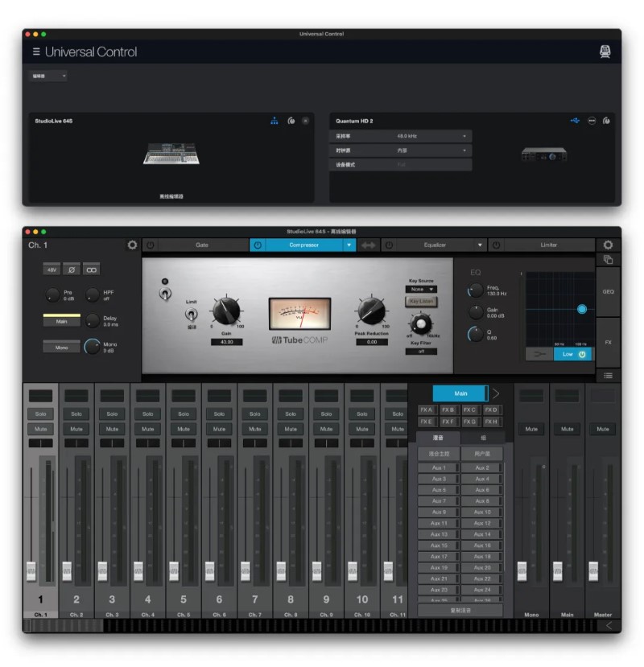Click the blue EQ band point on the graph
Image resolution: width=644 pixels, height=667 pixels.
pyautogui.click(x=582, y=309)
